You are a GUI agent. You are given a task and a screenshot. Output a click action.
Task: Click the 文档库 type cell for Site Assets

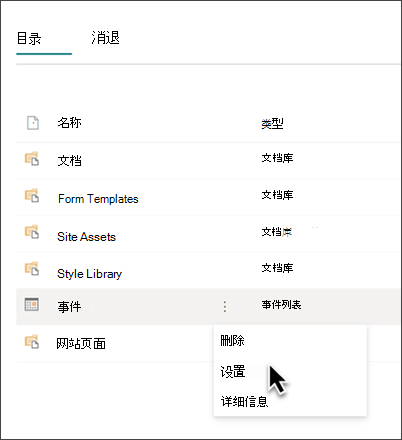pos(277,231)
